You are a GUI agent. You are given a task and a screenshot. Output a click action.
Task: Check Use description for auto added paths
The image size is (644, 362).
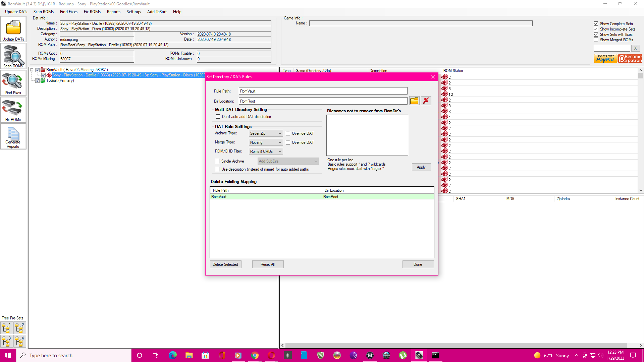217,169
